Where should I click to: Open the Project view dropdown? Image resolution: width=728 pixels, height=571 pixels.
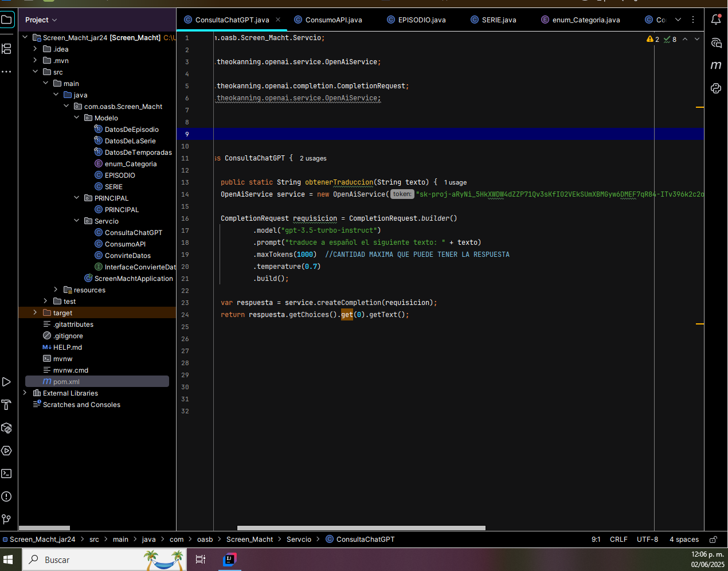41,20
